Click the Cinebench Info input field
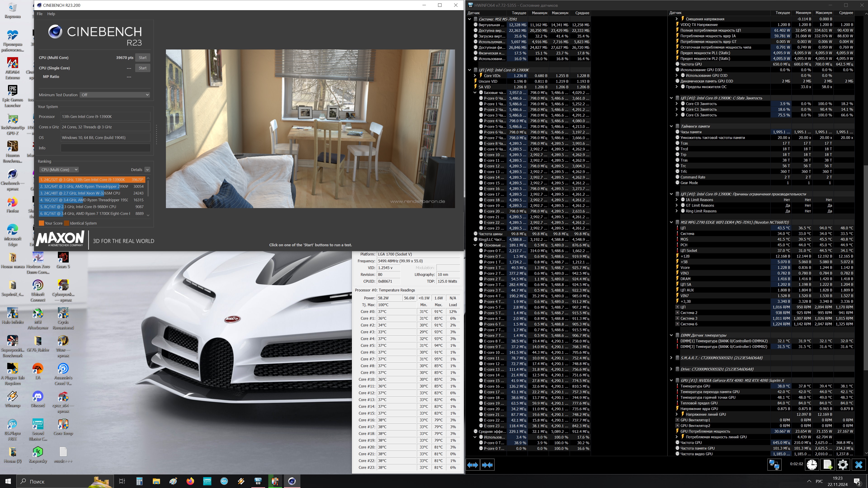The image size is (868, 488). tap(106, 148)
